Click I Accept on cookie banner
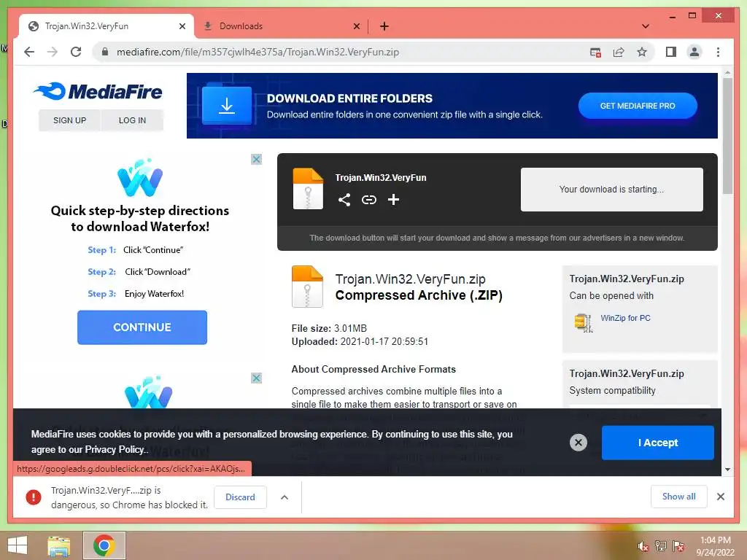 [658, 443]
